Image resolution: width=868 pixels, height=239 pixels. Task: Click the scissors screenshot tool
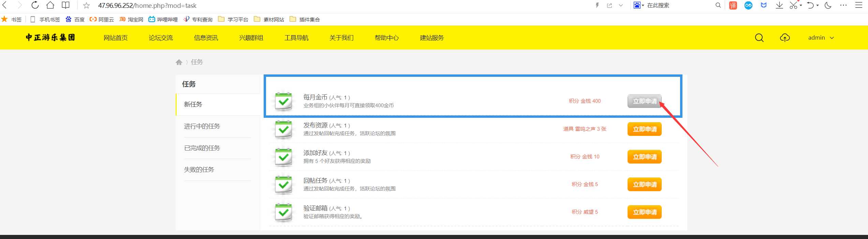(x=793, y=5)
